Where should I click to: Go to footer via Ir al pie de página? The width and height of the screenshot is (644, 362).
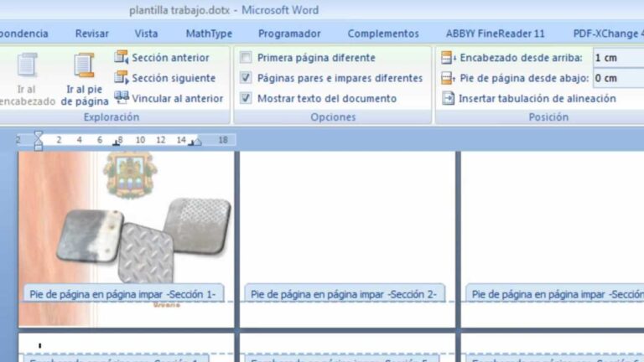pos(84,80)
